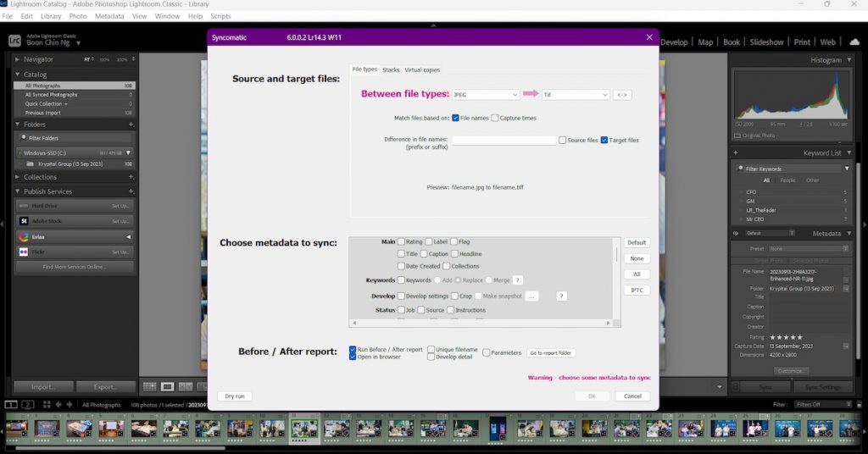Select All metadata with the All button
Screen dimensions: 868x454
(637, 274)
